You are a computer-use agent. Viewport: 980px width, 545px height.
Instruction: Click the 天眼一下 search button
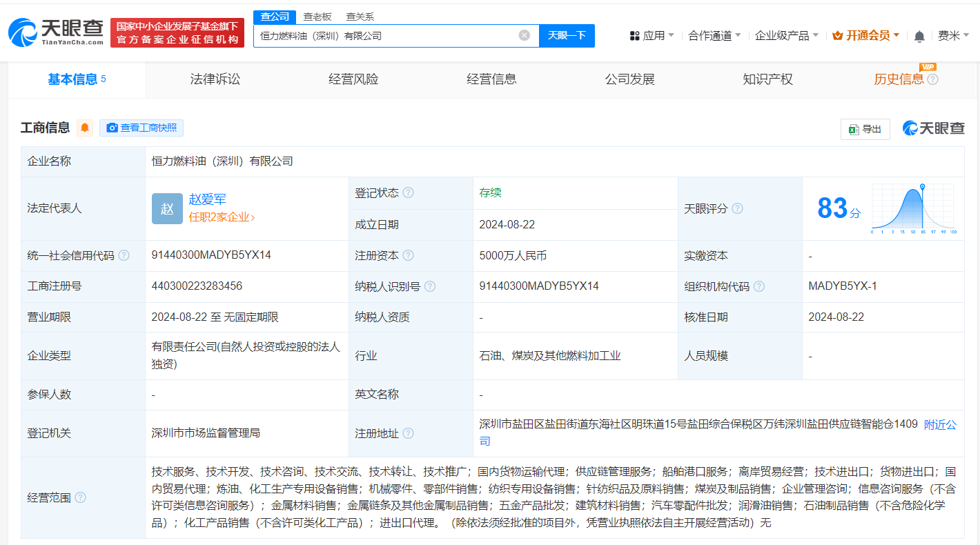tap(567, 35)
